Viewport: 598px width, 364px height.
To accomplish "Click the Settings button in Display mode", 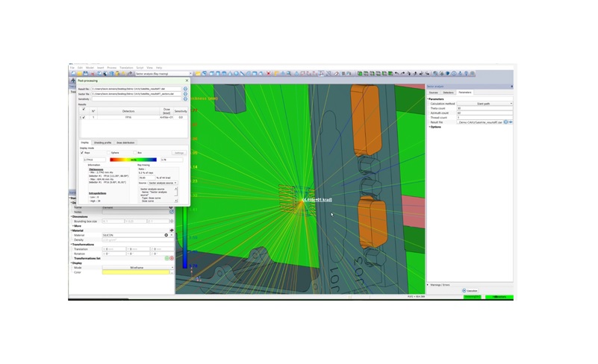I will click(x=179, y=152).
